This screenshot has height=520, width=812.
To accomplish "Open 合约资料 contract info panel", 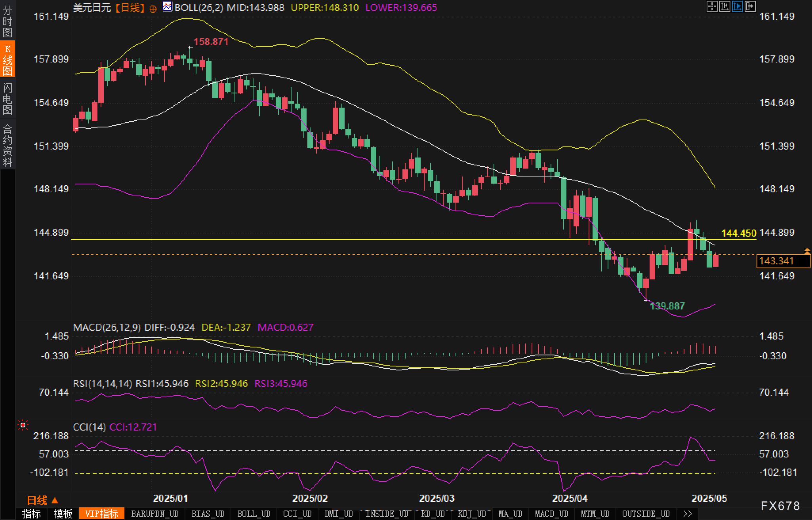I will (x=8, y=145).
